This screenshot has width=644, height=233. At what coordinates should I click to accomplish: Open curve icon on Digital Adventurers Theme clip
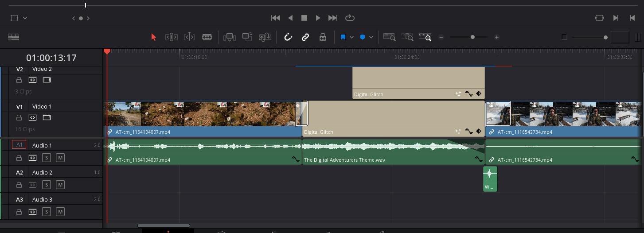(479, 159)
